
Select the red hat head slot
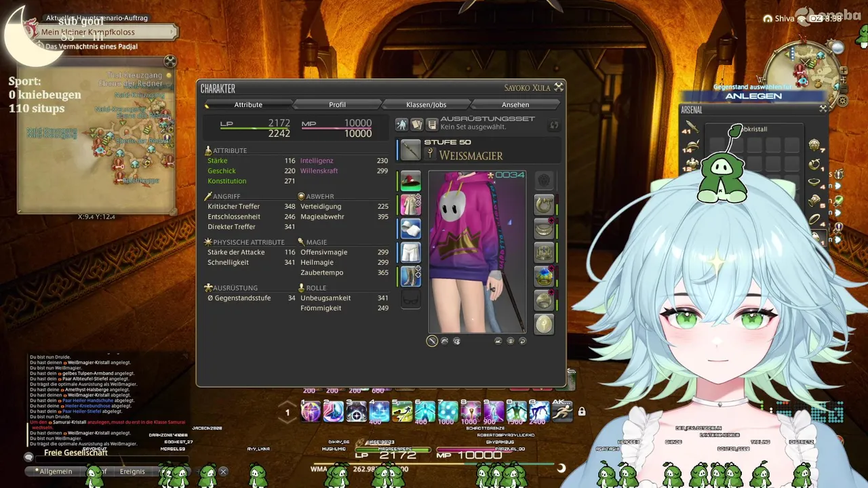click(410, 181)
